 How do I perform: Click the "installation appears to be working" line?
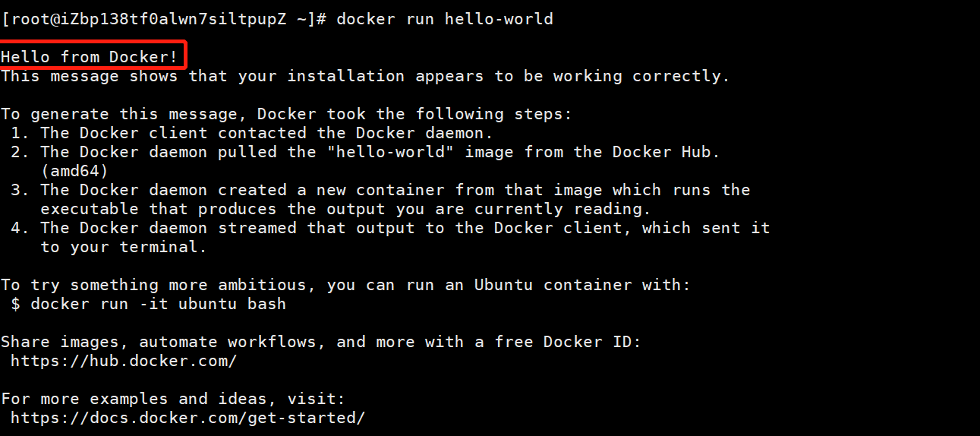pos(364,76)
